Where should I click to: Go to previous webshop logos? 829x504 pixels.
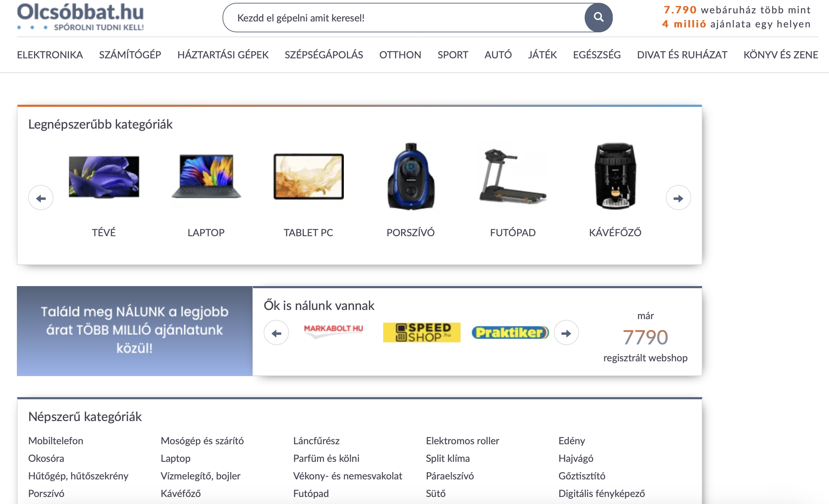pyautogui.click(x=276, y=333)
